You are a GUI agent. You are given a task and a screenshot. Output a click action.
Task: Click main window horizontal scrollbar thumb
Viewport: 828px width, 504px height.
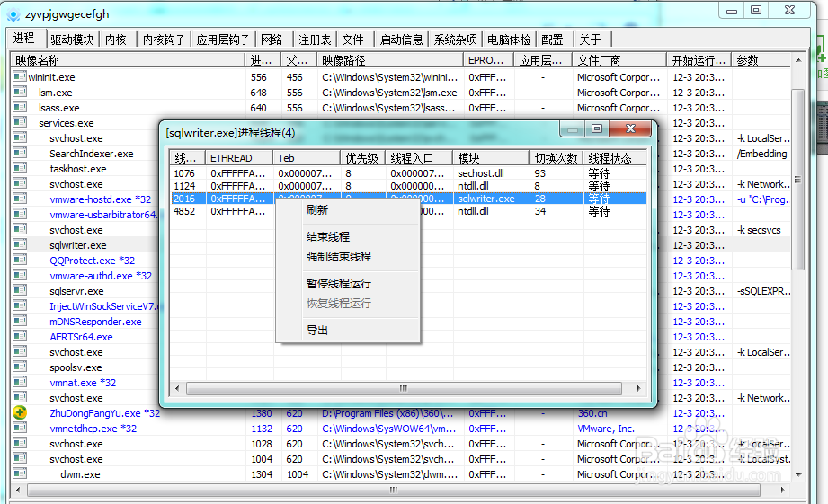click(x=394, y=490)
